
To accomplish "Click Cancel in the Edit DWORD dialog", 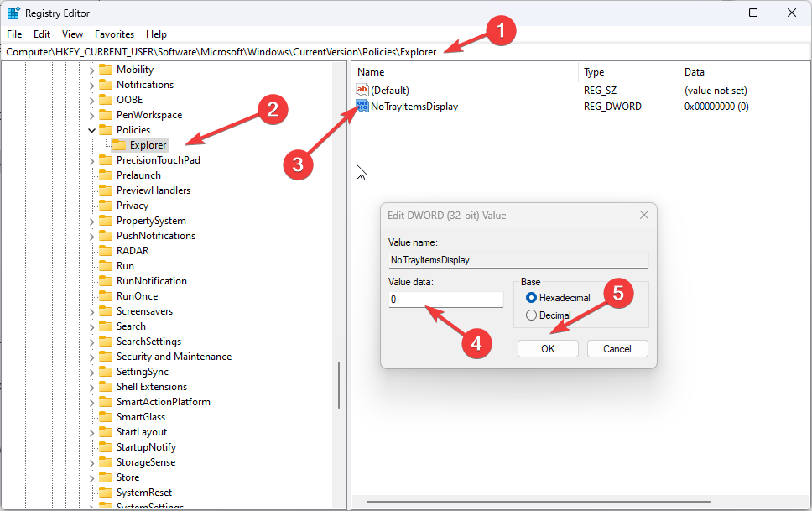I will click(x=617, y=349).
